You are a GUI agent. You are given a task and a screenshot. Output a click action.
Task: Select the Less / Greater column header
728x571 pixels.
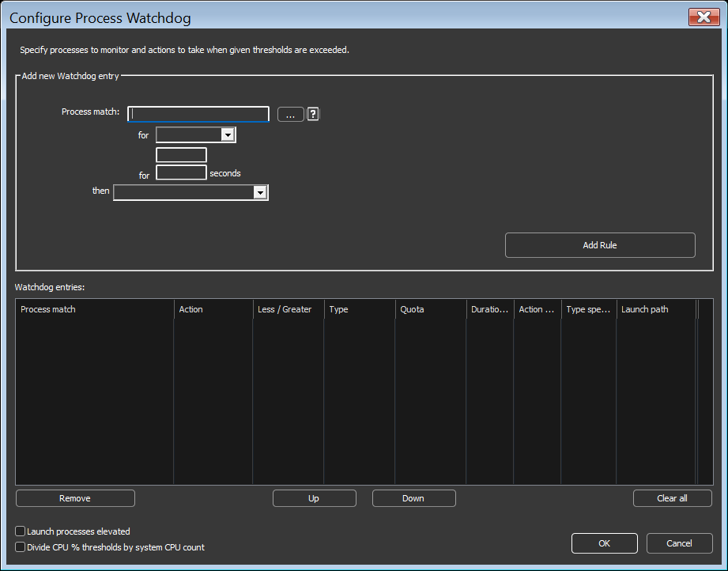[x=288, y=309]
